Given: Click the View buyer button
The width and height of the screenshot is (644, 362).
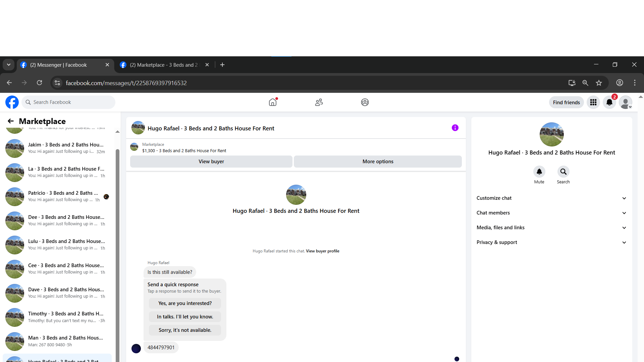Looking at the screenshot, I should 211,162.
